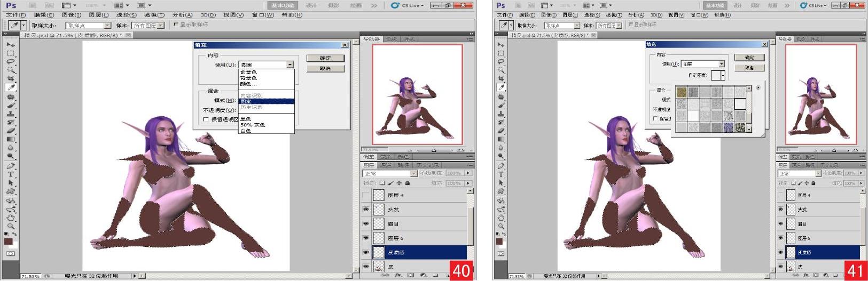Hide the 皮质感 layer in left screenshot
The width and height of the screenshot is (868, 281).
click(366, 252)
